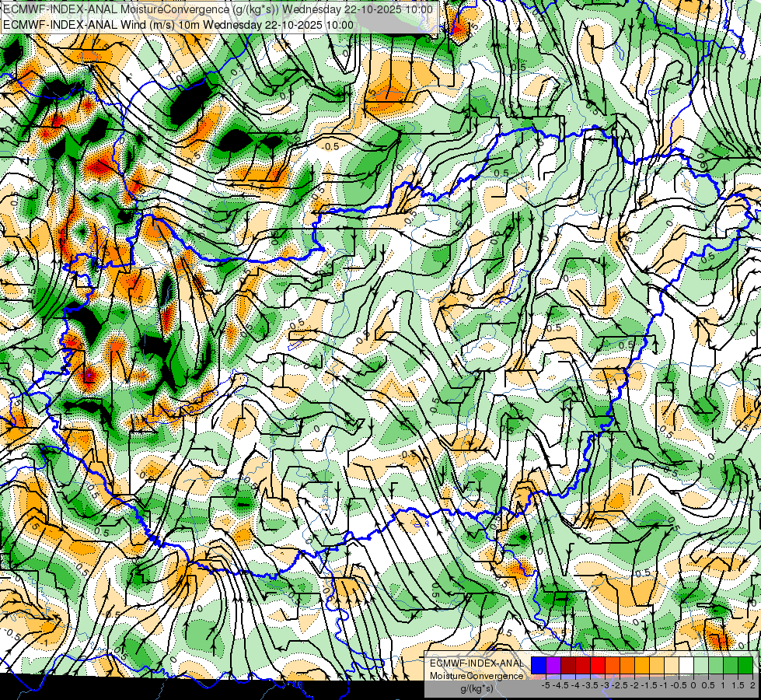Pick the medium green swatch between 1 and 1.5

click(x=731, y=666)
